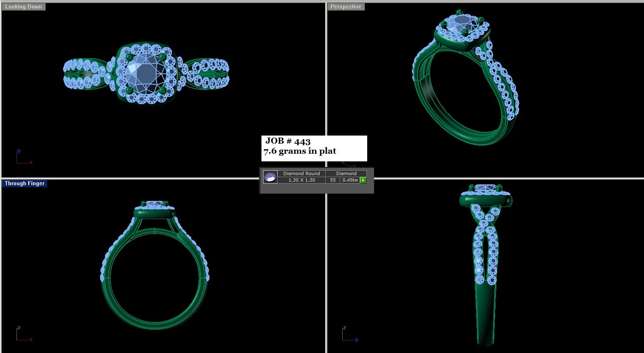
Task: Activate the Perspective viewport label
Action: pos(346,7)
